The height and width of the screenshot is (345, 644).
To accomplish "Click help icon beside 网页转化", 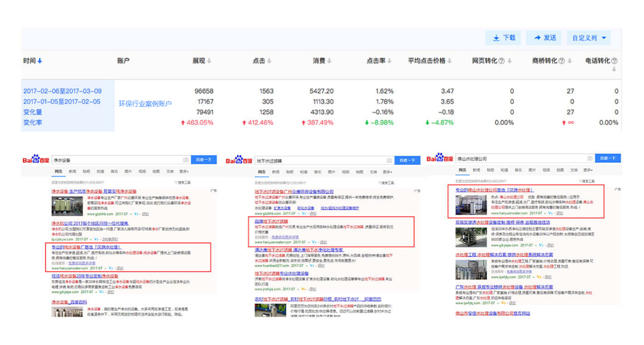I will coord(502,61).
